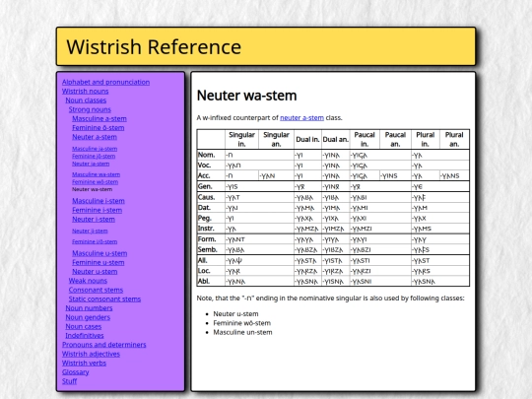The image size is (532, 399).
Task: Open the Feminine ō-stem page
Action: pyautogui.click(x=99, y=128)
